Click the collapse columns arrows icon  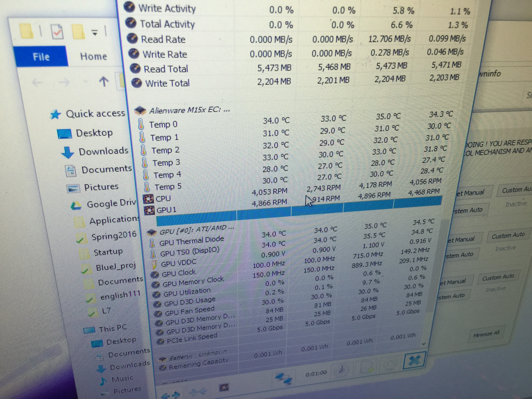click(x=198, y=392)
